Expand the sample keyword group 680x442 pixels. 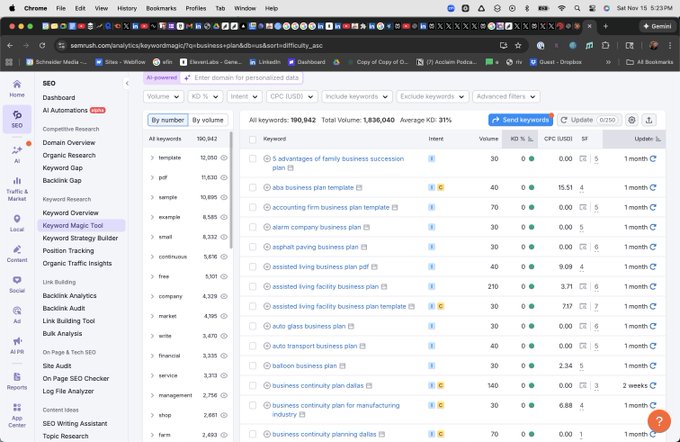pyautogui.click(x=152, y=197)
